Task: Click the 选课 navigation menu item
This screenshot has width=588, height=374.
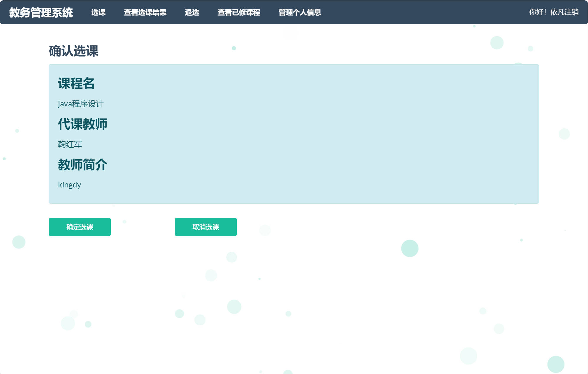Action: 99,13
